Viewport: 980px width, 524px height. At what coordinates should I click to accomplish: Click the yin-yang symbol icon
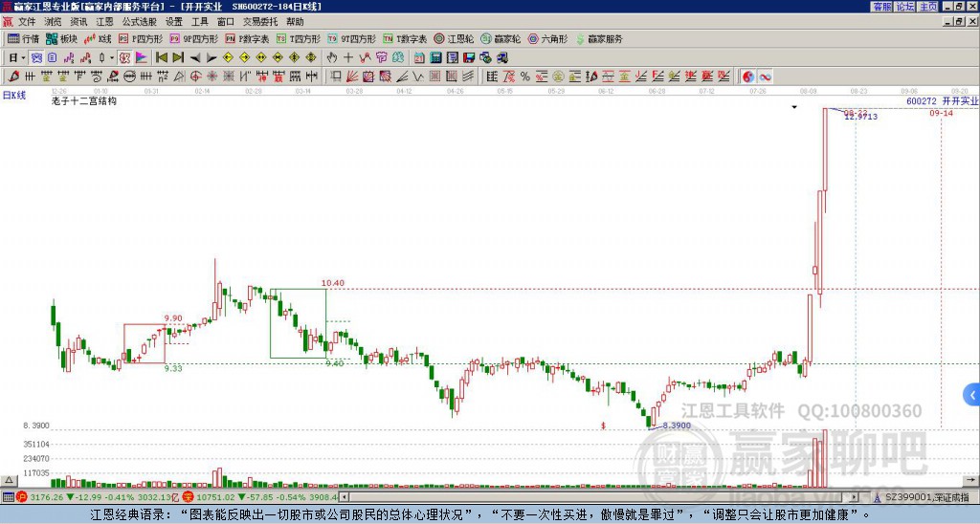pos(748,76)
